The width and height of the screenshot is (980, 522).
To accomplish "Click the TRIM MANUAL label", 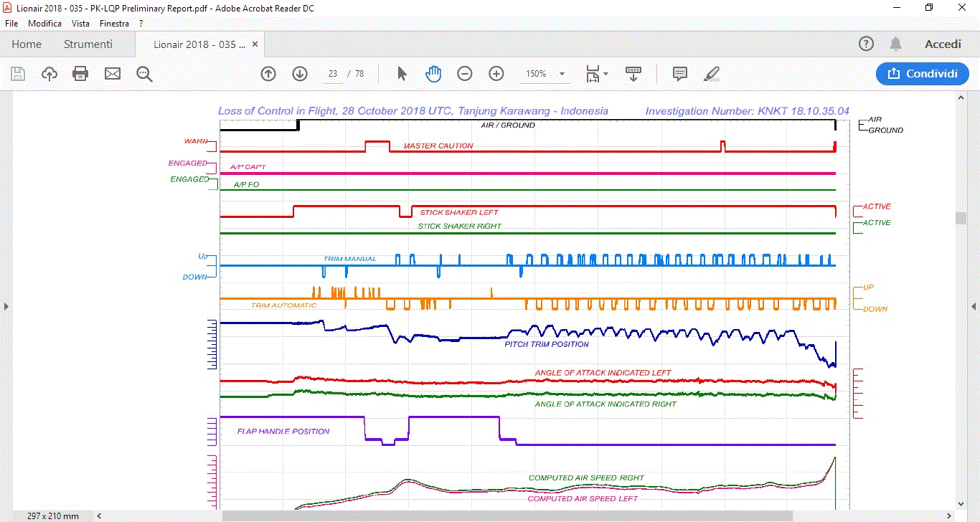I will (x=349, y=259).
